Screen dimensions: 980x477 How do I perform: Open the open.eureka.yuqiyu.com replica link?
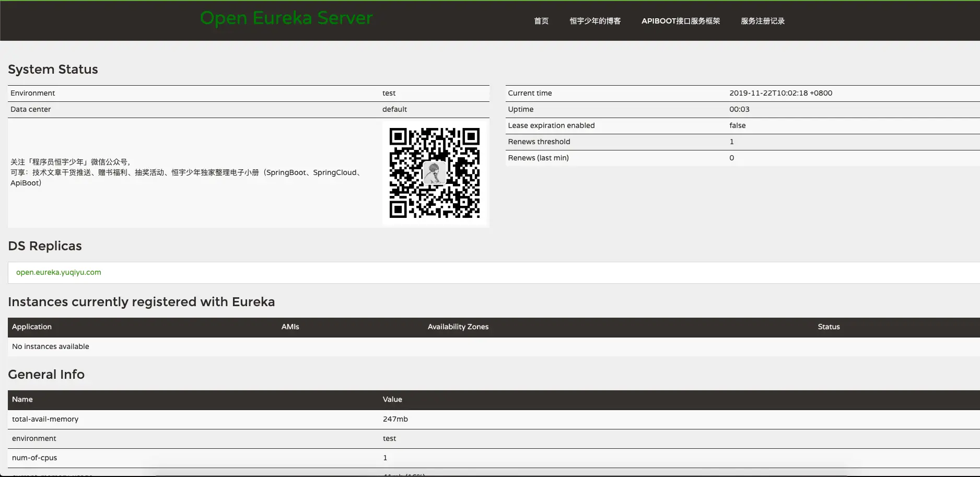tap(59, 272)
